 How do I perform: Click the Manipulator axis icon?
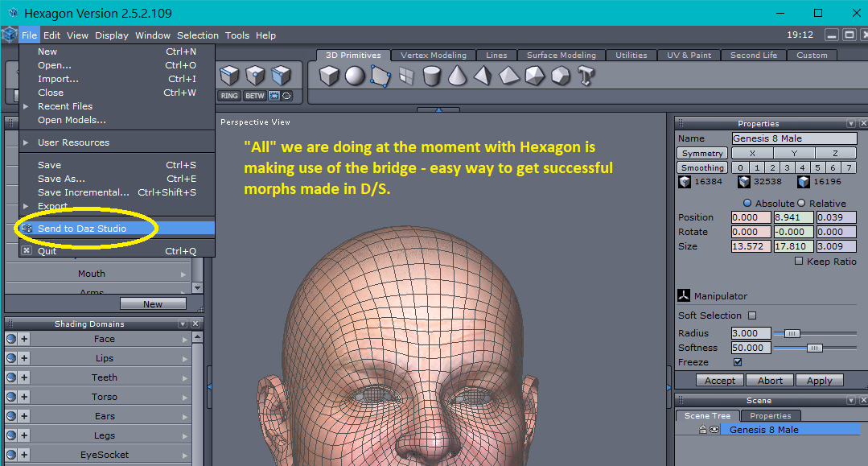[684, 295]
